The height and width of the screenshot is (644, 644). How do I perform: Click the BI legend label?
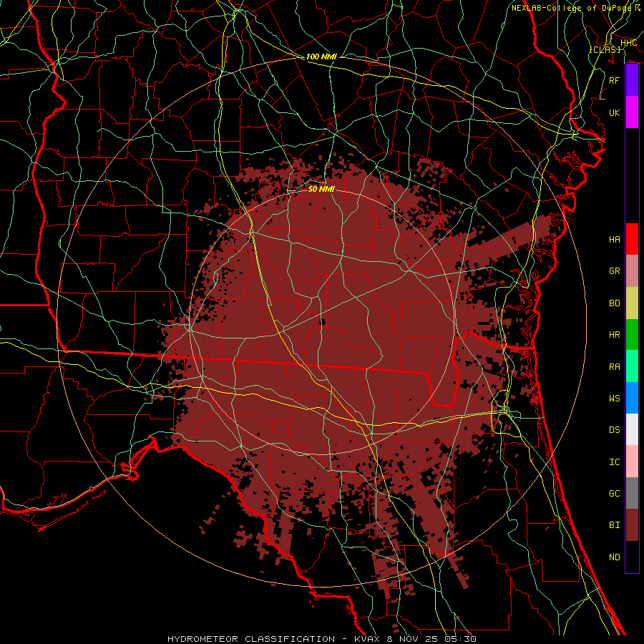pos(614,525)
